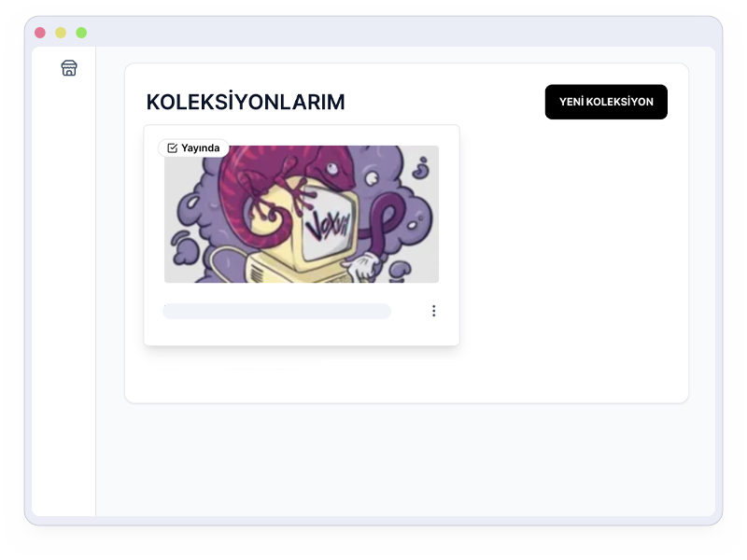Image resolution: width=747 pixels, height=560 pixels.
Task: Click the empty left sidebar below store icon
Action: click(x=63, y=295)
